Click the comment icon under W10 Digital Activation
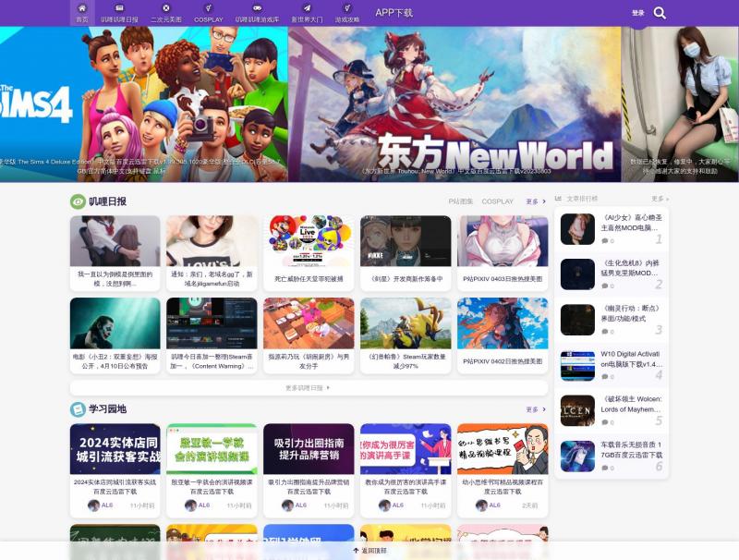Viewport: 739px width, 560px height. tap(605, 377)
